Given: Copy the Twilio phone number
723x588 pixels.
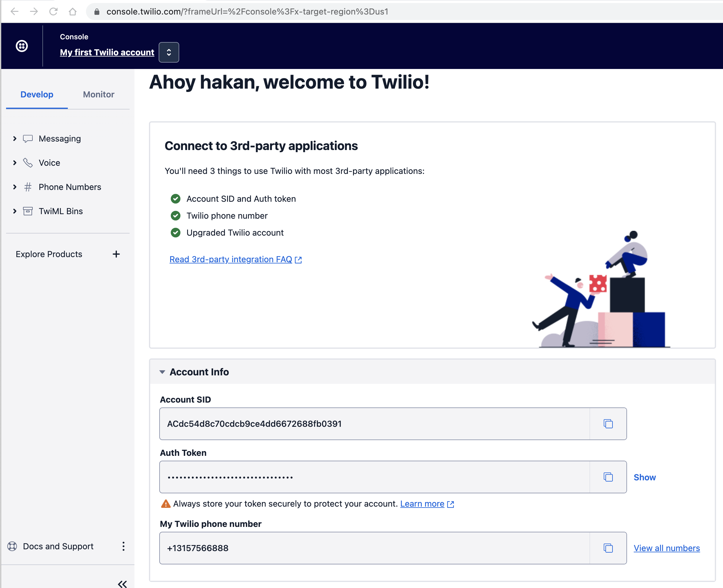Looking at the screenshot, I should click(608, 548).
